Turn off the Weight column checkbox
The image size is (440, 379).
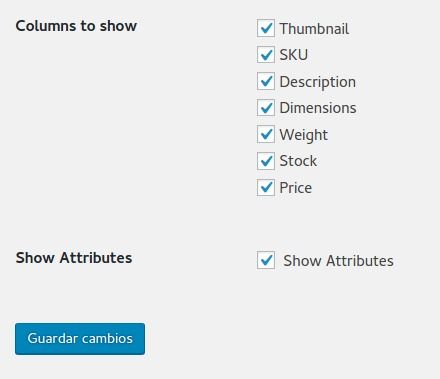pyautogui.click(x=266, y=134)
